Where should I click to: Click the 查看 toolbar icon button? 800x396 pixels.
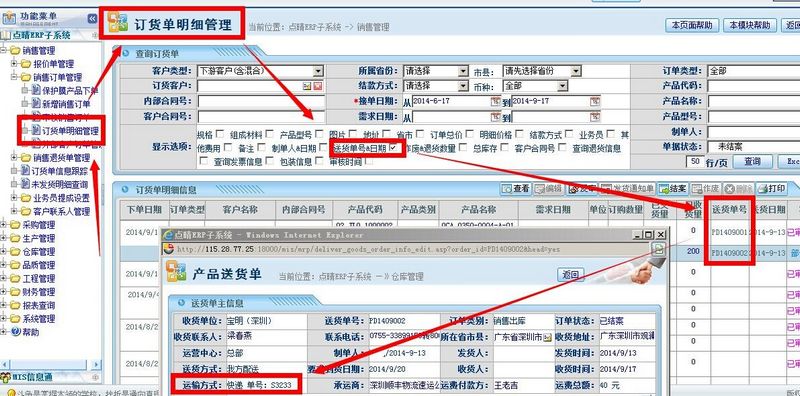click(x=515, y=189)
